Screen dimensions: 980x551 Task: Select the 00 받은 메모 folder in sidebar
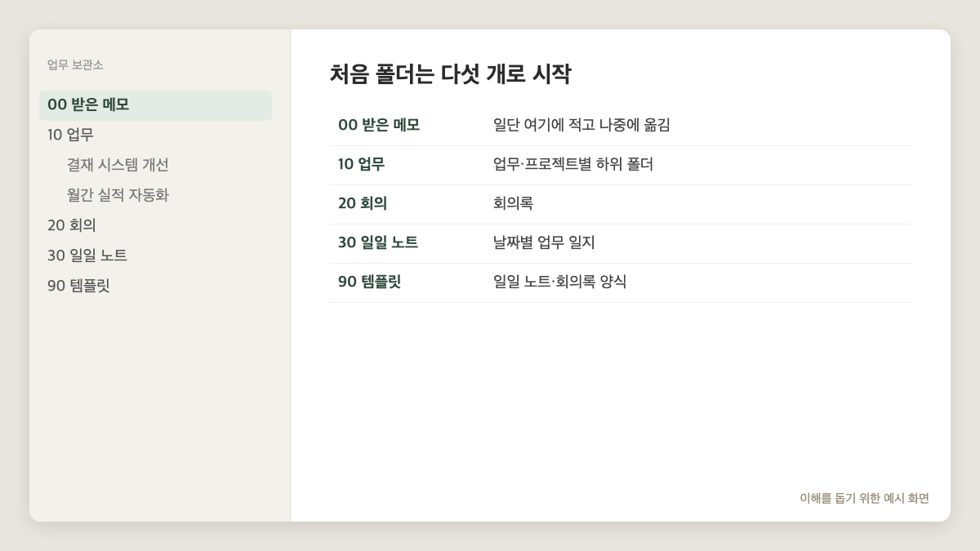pos(155,105)
